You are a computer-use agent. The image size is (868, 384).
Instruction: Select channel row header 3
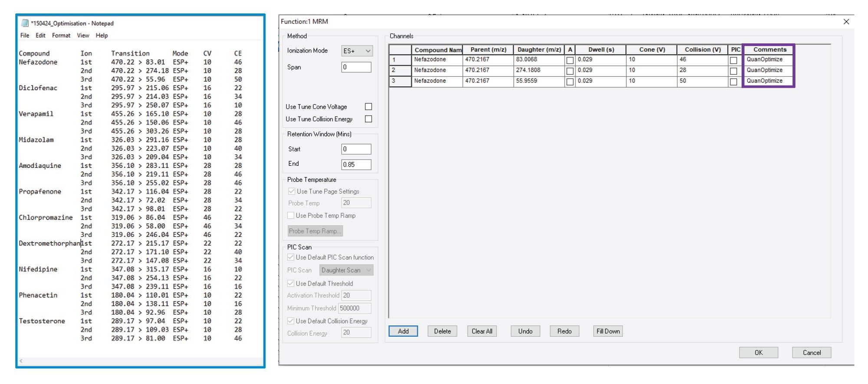pyautogui.click(x=400, y=82)
